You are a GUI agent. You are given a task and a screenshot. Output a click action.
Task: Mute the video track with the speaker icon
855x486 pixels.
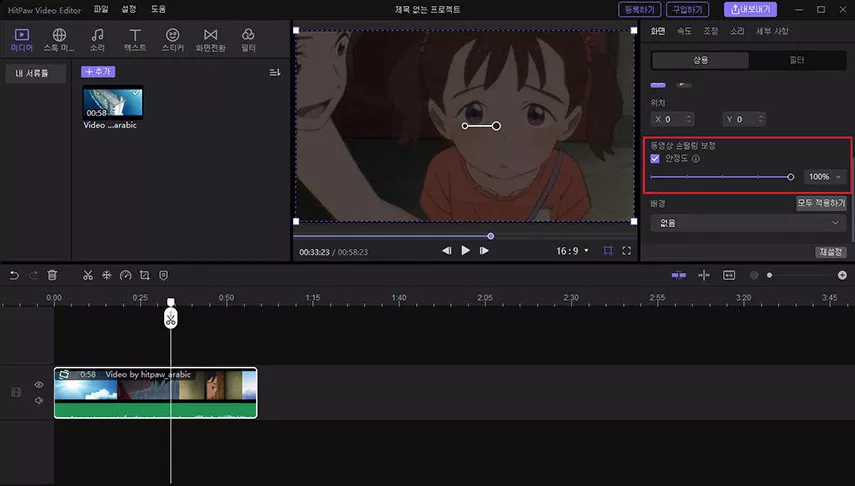(39, 400)
